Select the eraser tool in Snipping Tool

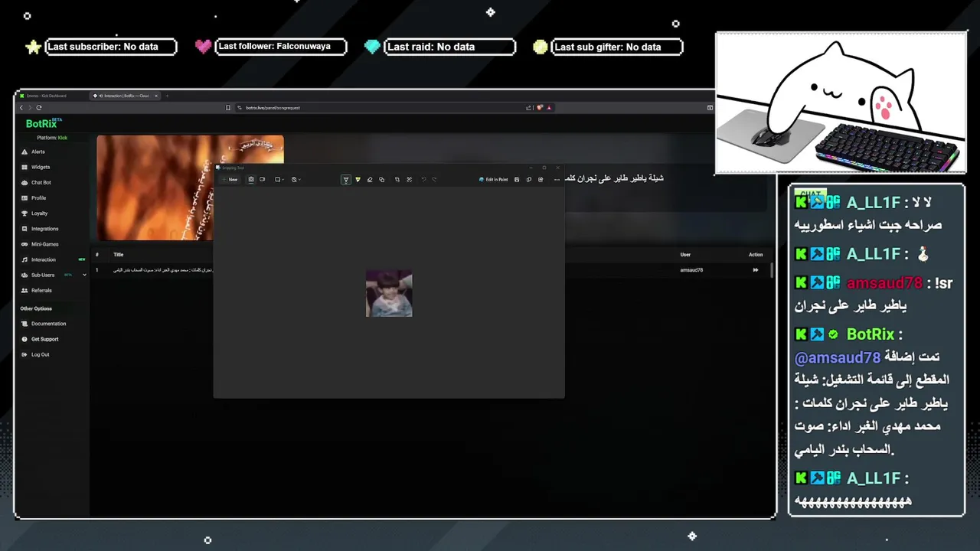coord(370,179)
